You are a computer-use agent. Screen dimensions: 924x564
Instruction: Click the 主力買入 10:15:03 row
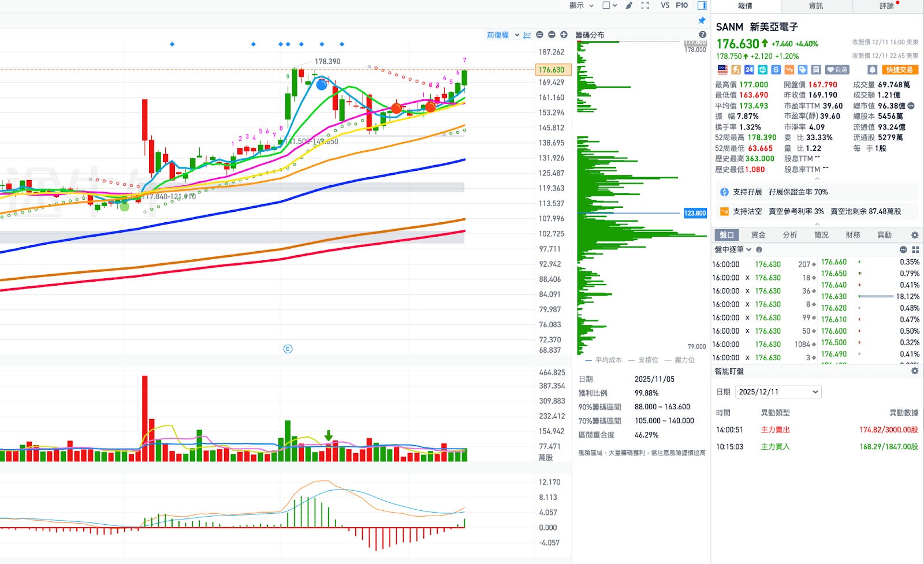tap(817, 446)
